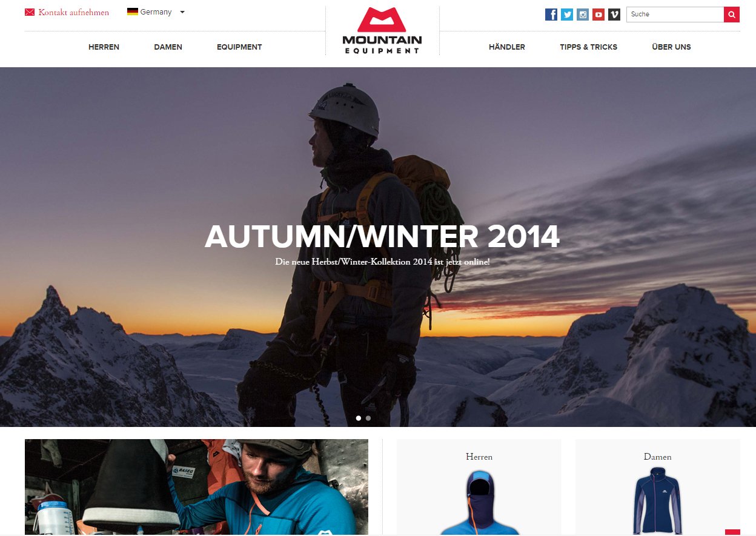Select the first carousel slide dot

coord(359,418)
